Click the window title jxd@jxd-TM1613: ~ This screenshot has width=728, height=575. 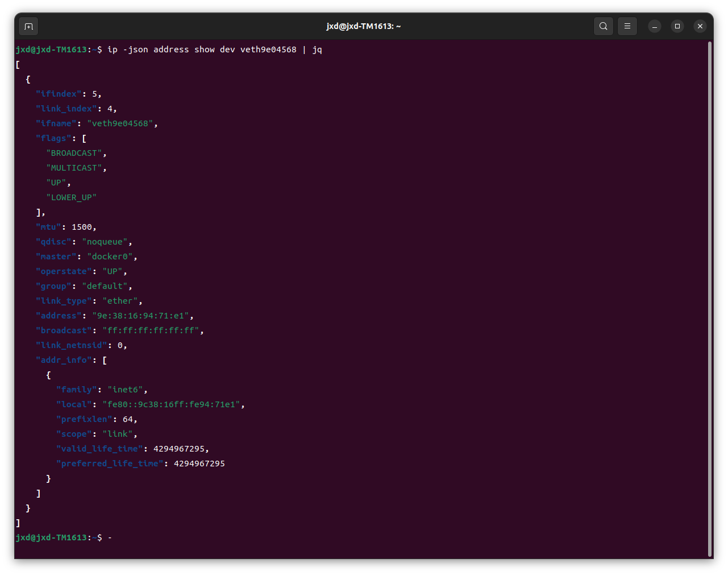364,26
